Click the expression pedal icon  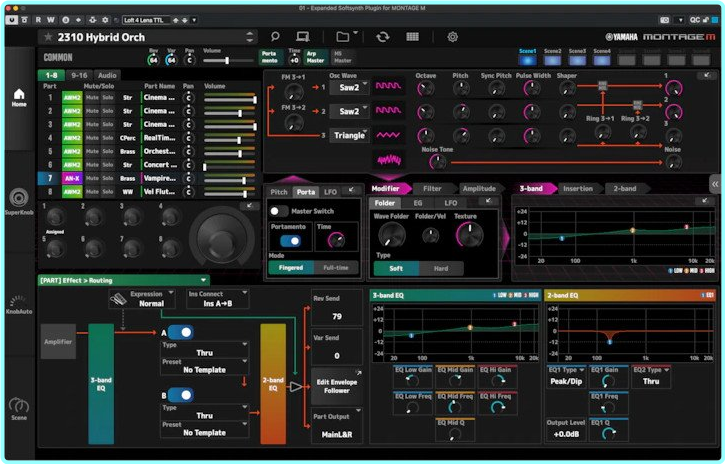tap(118, 299)
